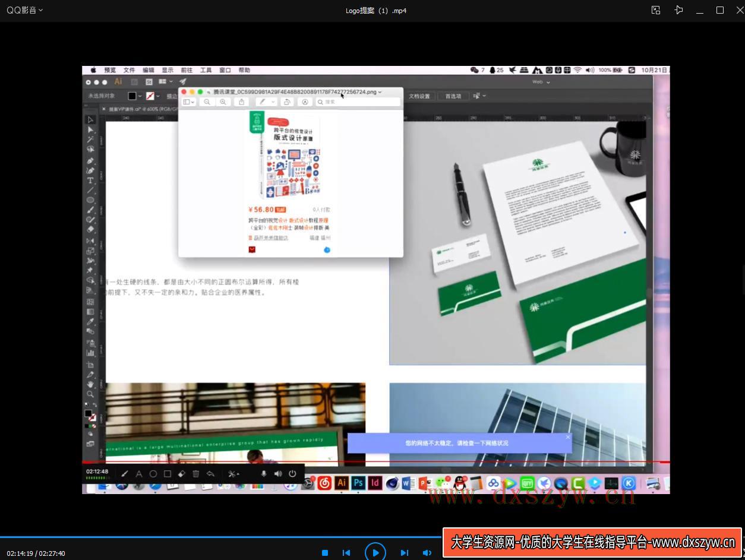Skip to the next video
The width and height of the screenshot is (745, 560).
point(405,553)
